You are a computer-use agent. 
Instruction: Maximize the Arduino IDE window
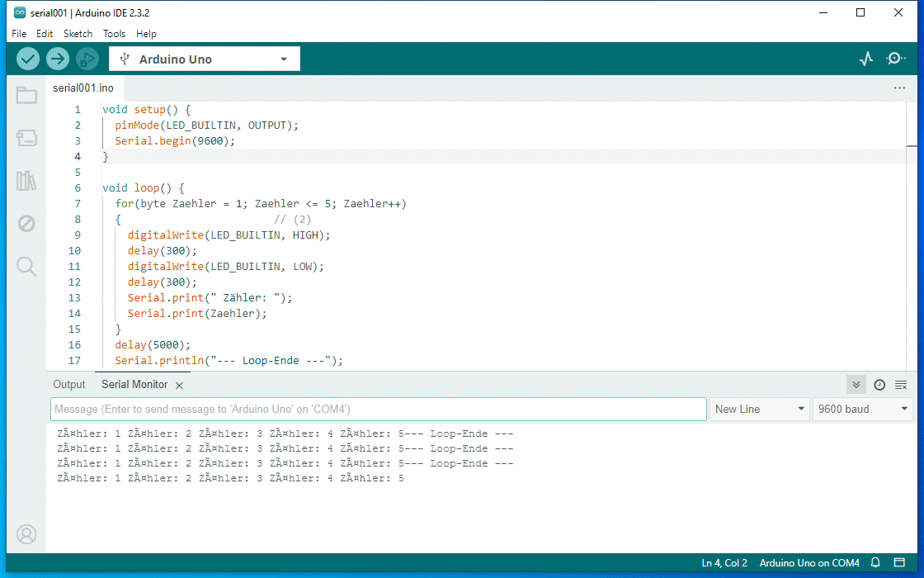click(x=860, y=12)
